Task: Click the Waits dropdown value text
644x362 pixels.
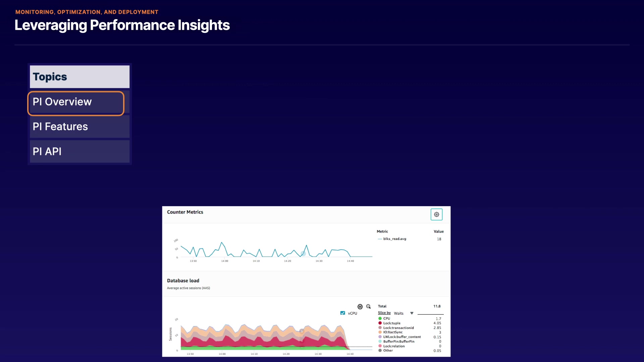Action: (398, 313)
